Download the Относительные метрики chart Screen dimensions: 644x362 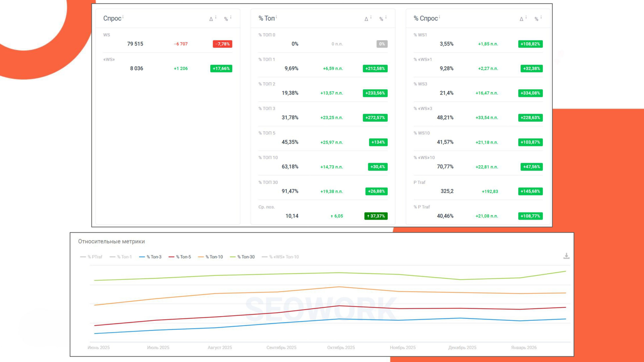point(566,256)
